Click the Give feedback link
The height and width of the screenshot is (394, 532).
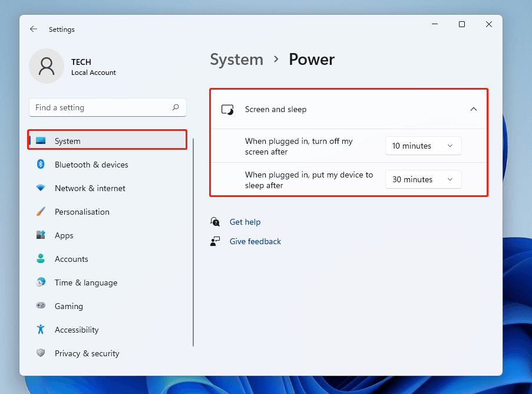255,241
